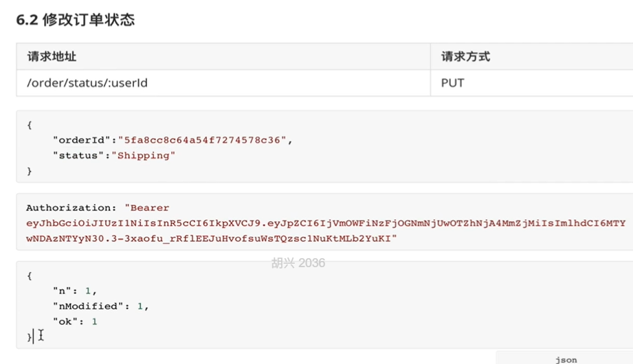
Task: Click the "json" label at the bottom right
Action: click(566, 359)
